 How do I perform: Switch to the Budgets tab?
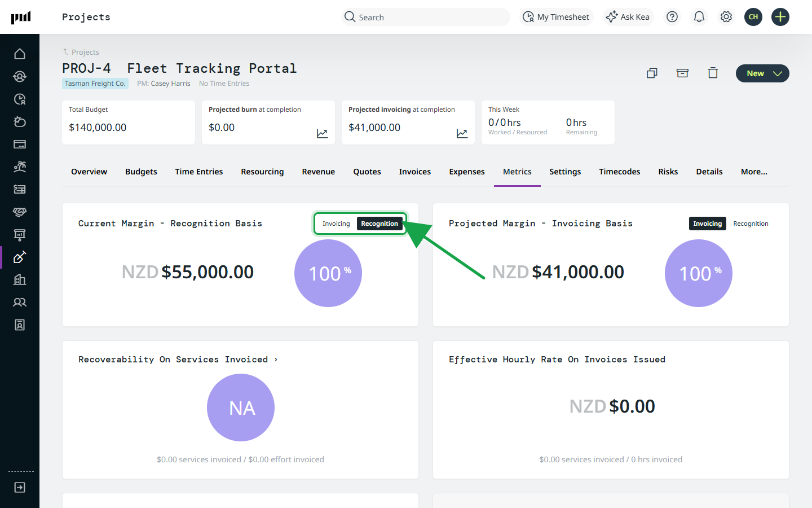(141, 172)
